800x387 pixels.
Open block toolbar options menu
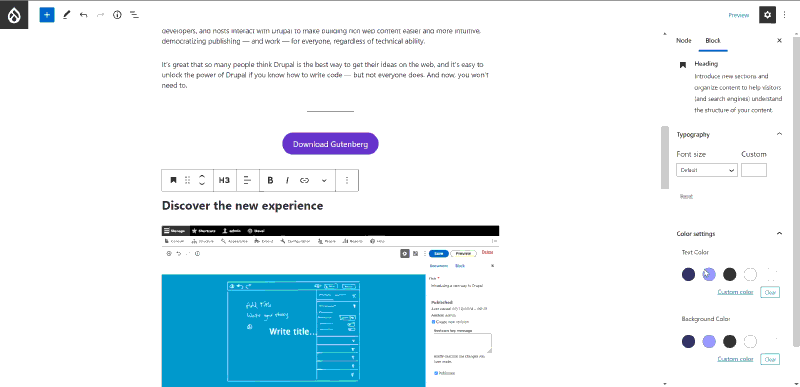pyautogui.click(x=347, y=180)
